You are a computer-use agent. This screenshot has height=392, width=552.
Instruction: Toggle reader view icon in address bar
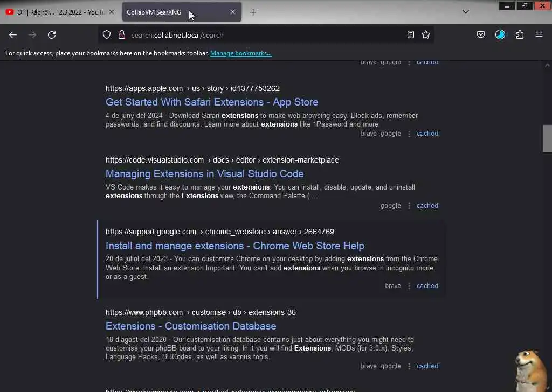(x=410, y=34)
